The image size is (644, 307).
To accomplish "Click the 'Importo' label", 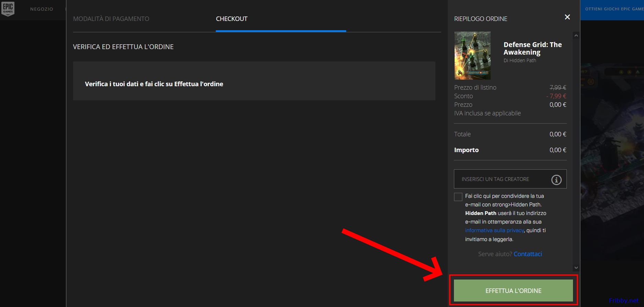I will pos(466,150).
